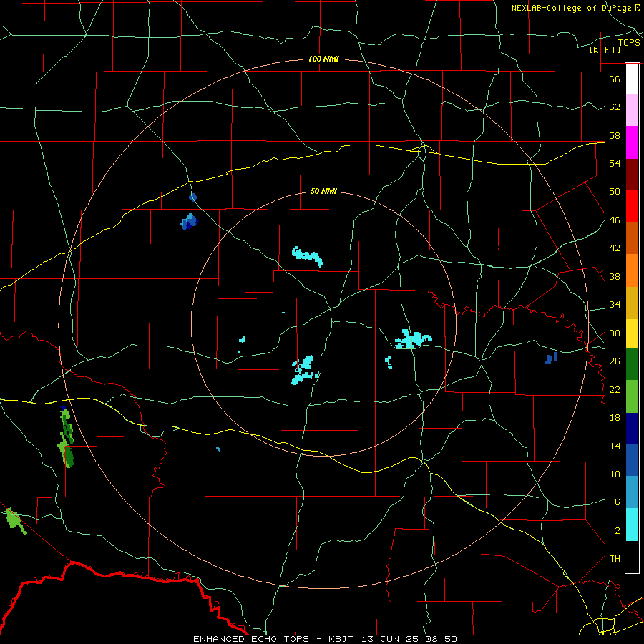Viewport: 644px width, 644px height.
Task: Select the black TH band at legend bottom
Action: [x=632, y=557]
